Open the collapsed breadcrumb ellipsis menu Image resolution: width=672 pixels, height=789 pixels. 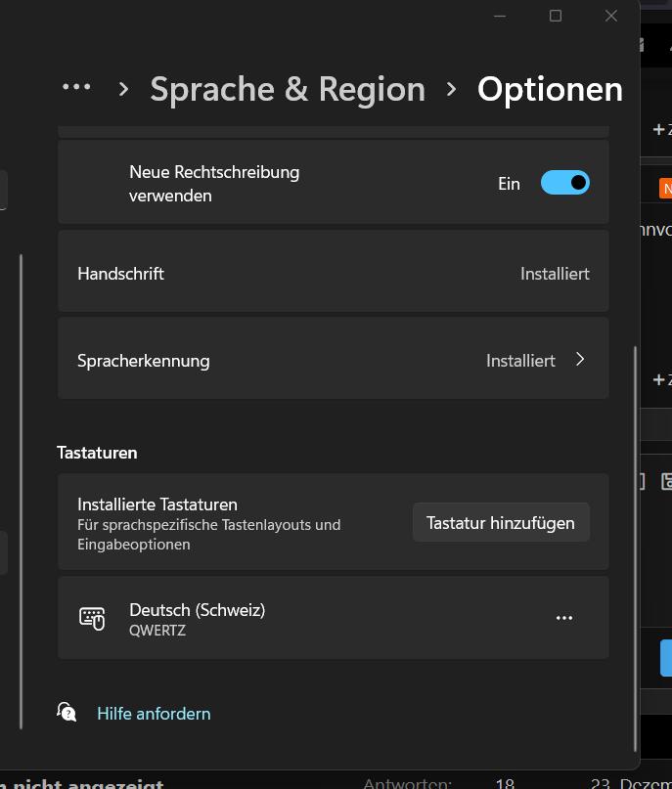tap(76, 88)
